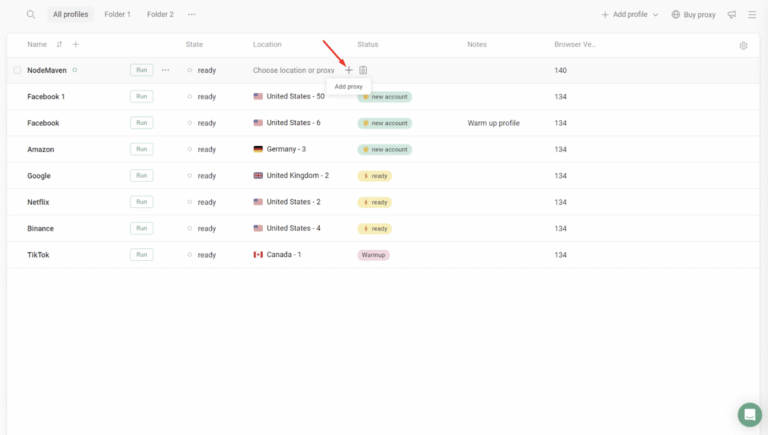Click the Choose location or proxy field

click(x=293, y=70)
